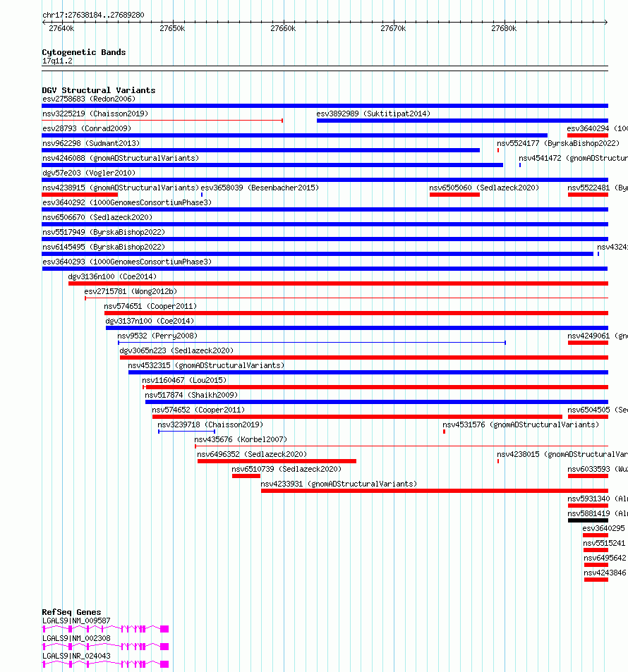This screenshot has height=672, width=628.
Task: Select red bar under nsv4238915
Action: pos(80,195)
